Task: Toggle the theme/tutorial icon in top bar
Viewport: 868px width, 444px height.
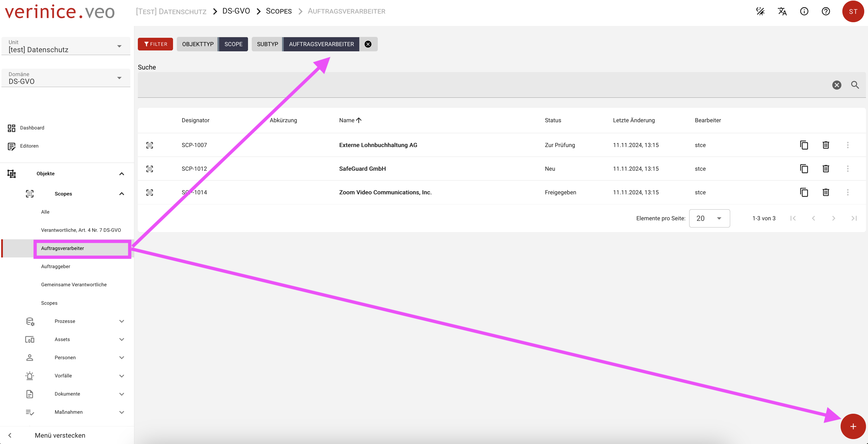Action: (x=760, y=12)
